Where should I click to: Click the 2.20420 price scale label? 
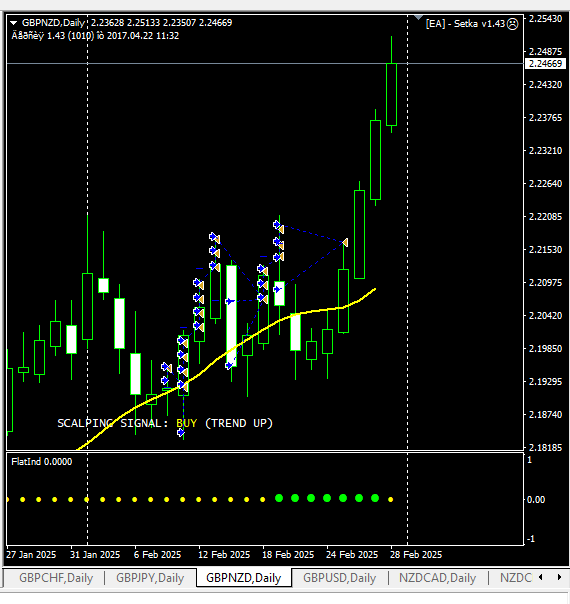point(545,315)
